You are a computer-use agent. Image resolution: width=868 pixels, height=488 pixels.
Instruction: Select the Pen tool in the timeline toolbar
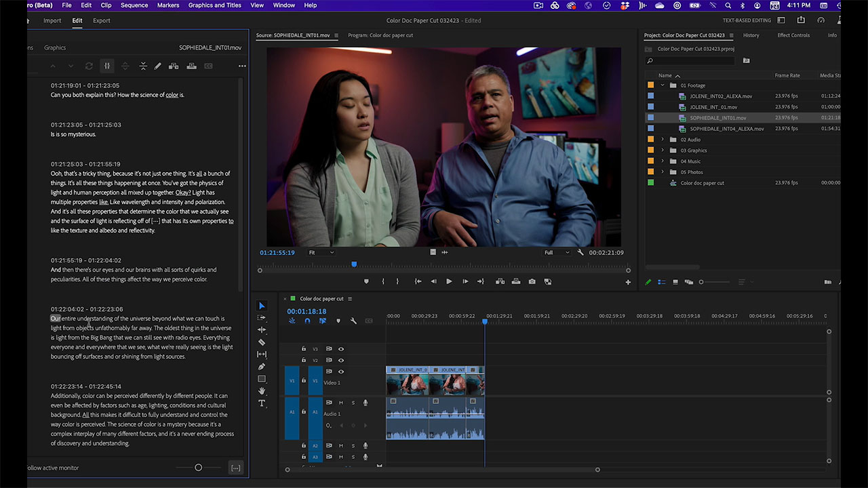[262, 367]
